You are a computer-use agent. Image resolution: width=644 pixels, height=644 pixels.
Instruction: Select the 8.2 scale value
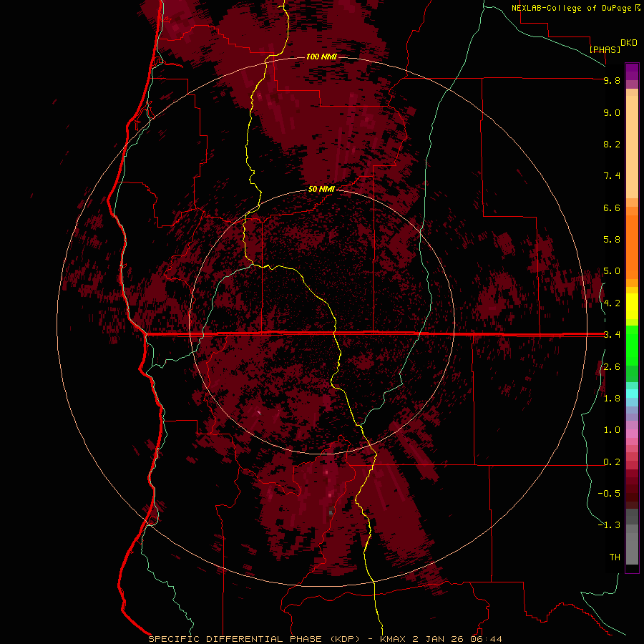(612, 144)
